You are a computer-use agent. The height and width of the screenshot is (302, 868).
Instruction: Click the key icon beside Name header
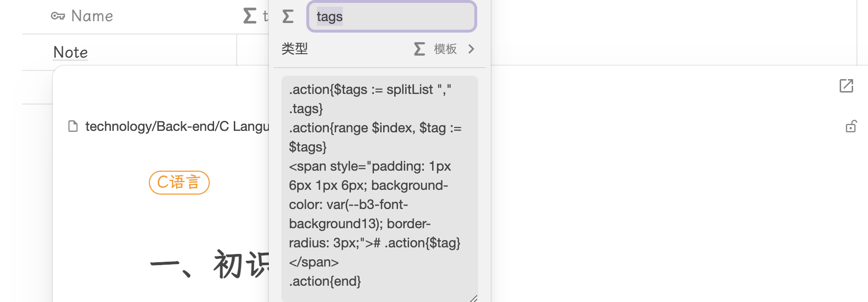[x=58, y=16]
